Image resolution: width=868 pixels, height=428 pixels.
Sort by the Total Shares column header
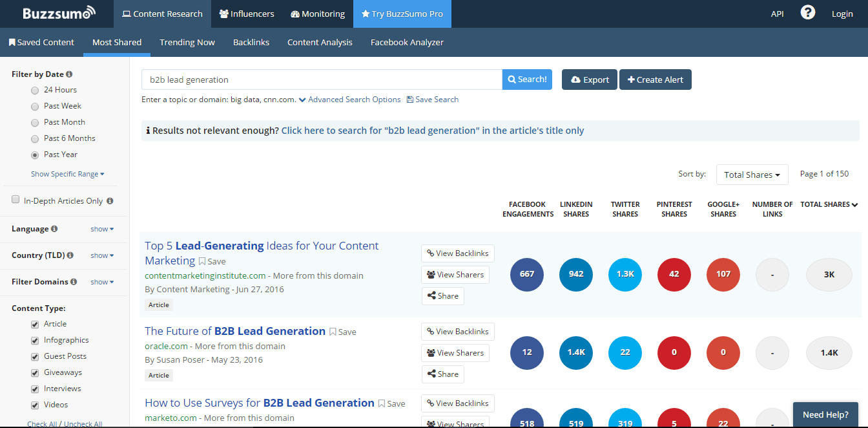(x=829, y=204)
